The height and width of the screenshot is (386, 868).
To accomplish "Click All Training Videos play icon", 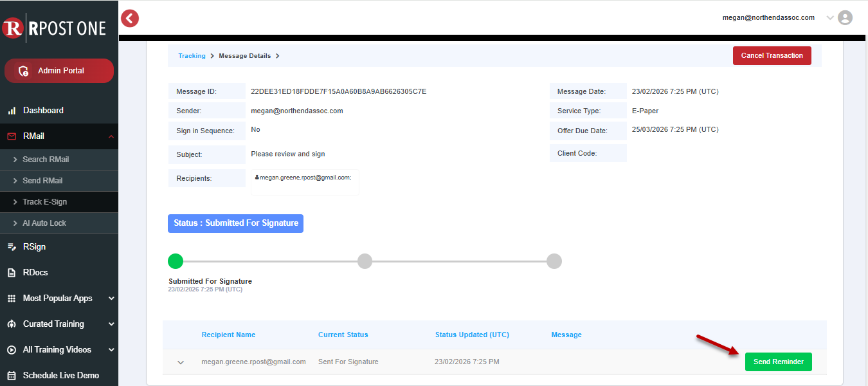I will (12, 350).
